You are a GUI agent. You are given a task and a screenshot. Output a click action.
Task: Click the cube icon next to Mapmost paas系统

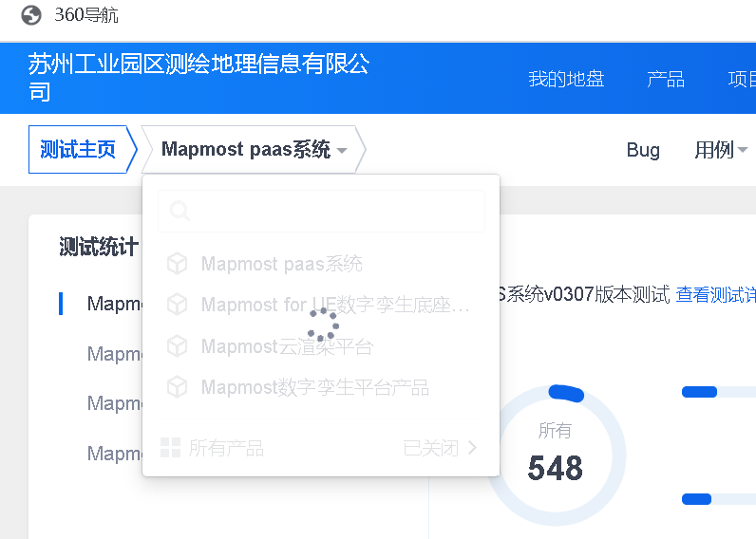pyautogui.click(x=177, y=264)
